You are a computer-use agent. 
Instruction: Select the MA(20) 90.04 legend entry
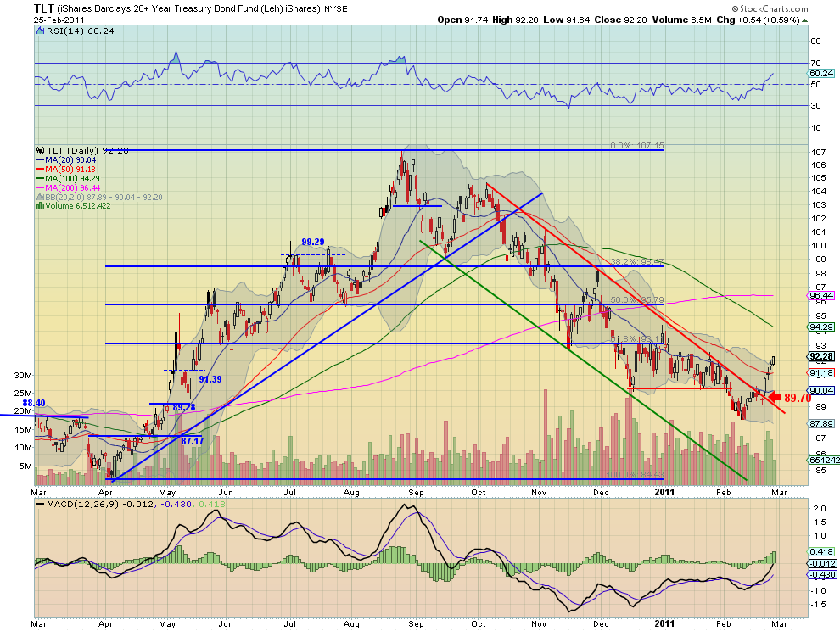[66, 159]
